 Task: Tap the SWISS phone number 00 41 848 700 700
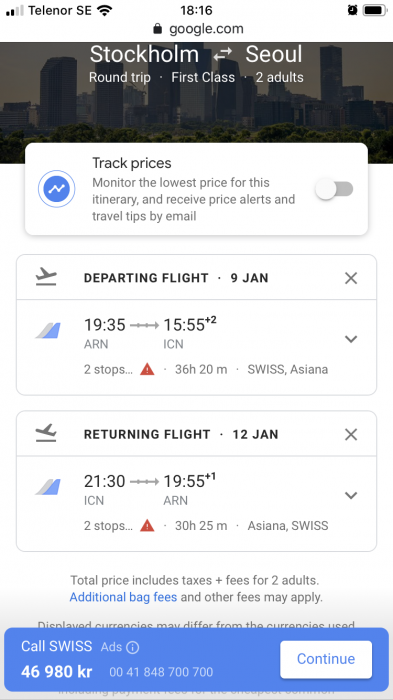[161, 672]
